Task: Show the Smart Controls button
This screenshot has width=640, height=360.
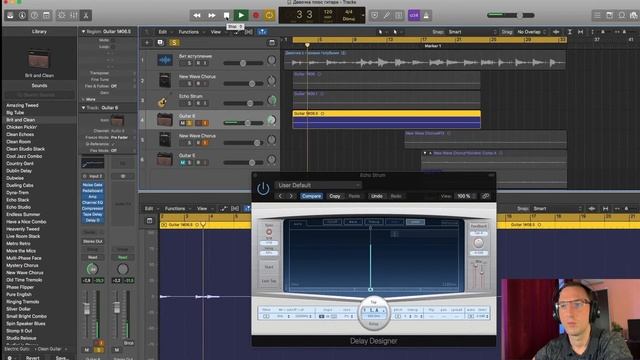Action: tap(62, 16)
